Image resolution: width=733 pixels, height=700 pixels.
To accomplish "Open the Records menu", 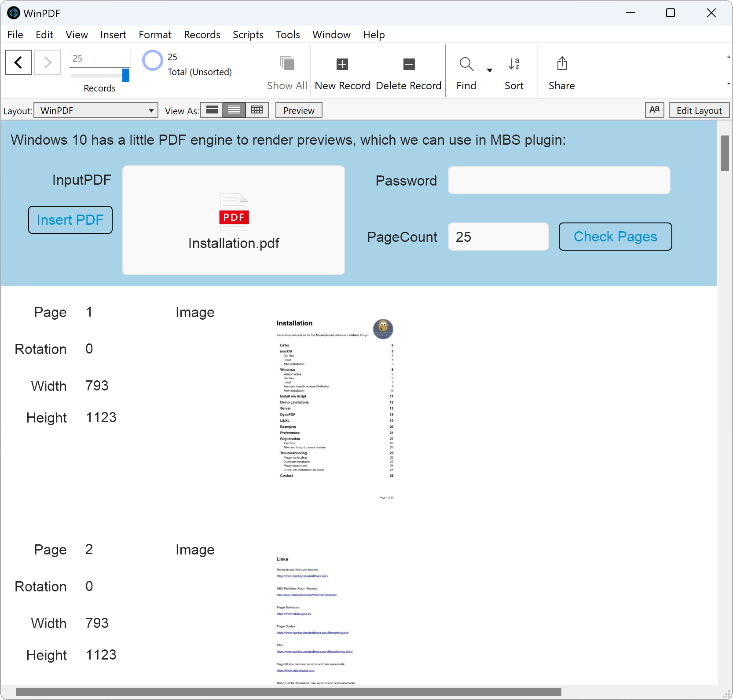I will [x=202, y=35].
